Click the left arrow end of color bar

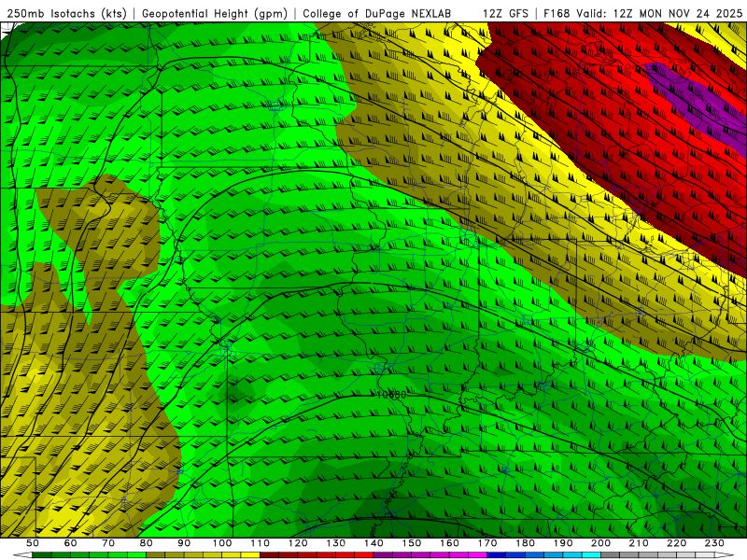click(22, 554)
